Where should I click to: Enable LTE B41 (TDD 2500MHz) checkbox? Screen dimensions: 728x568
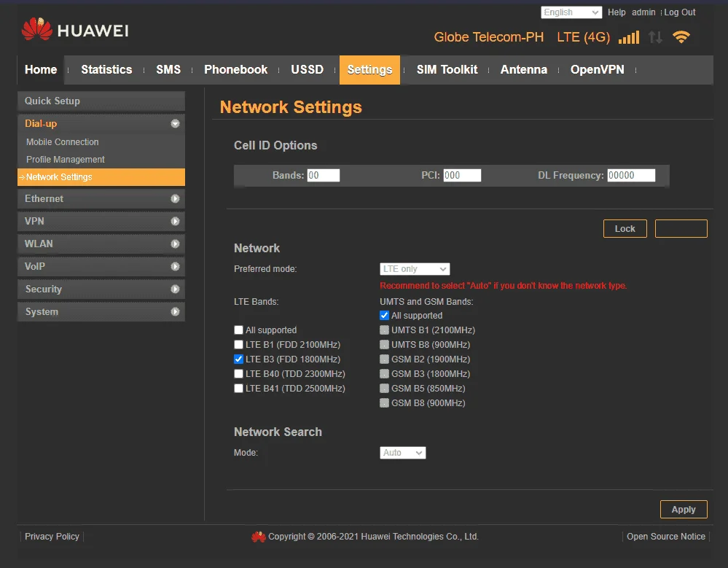pos(238,388)
